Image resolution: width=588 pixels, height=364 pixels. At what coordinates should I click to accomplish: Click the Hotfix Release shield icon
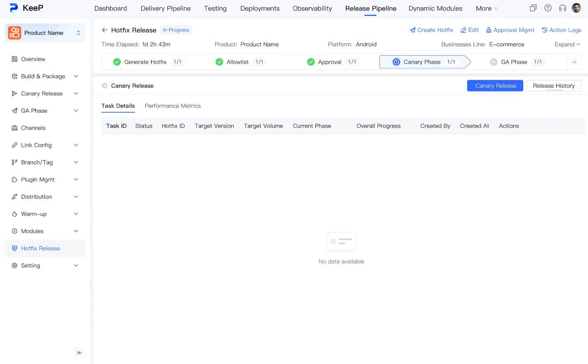(15, 248)
